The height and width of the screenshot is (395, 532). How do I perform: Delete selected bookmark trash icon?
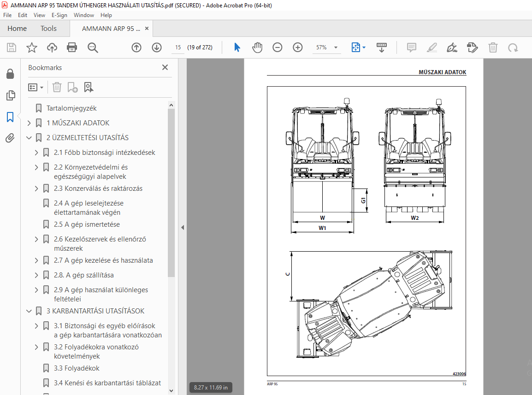[57, 87]
